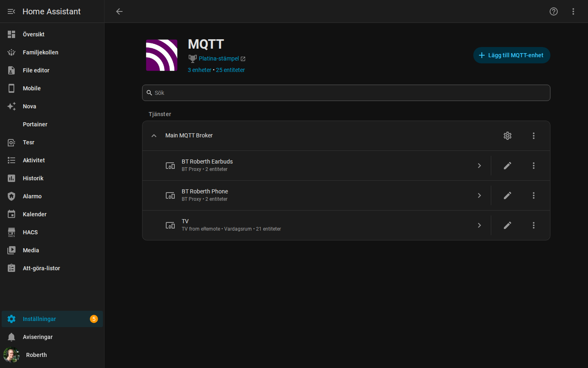The image size is (588, 368).
Task: Open top-right overflow menu
Action: coord(573,11)
